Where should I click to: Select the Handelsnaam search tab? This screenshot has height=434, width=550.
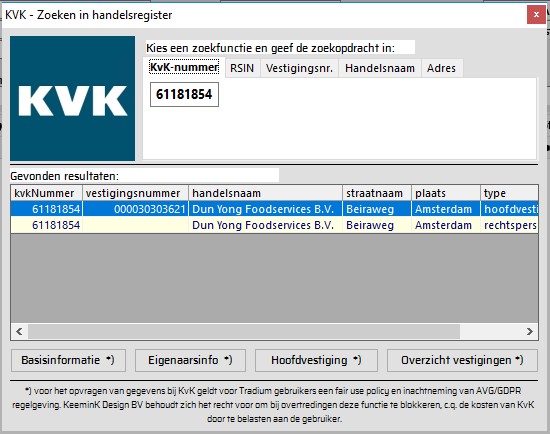380,68
